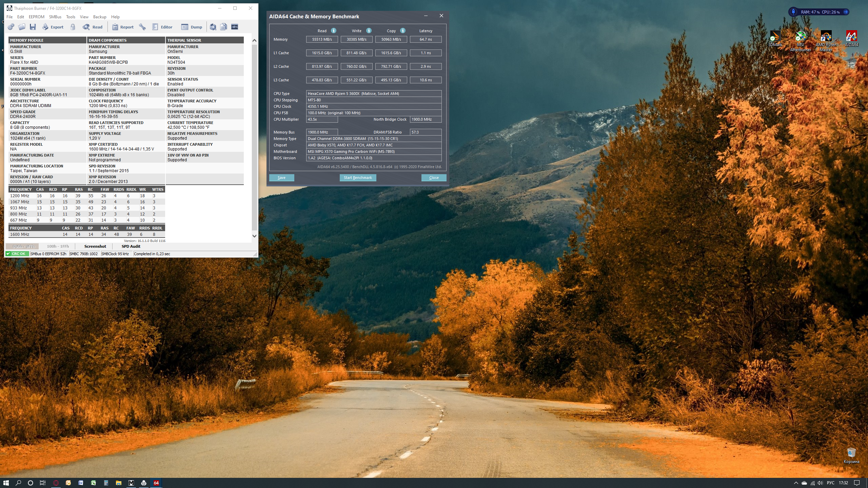Click the Memory Read result field

click(322, 39)
